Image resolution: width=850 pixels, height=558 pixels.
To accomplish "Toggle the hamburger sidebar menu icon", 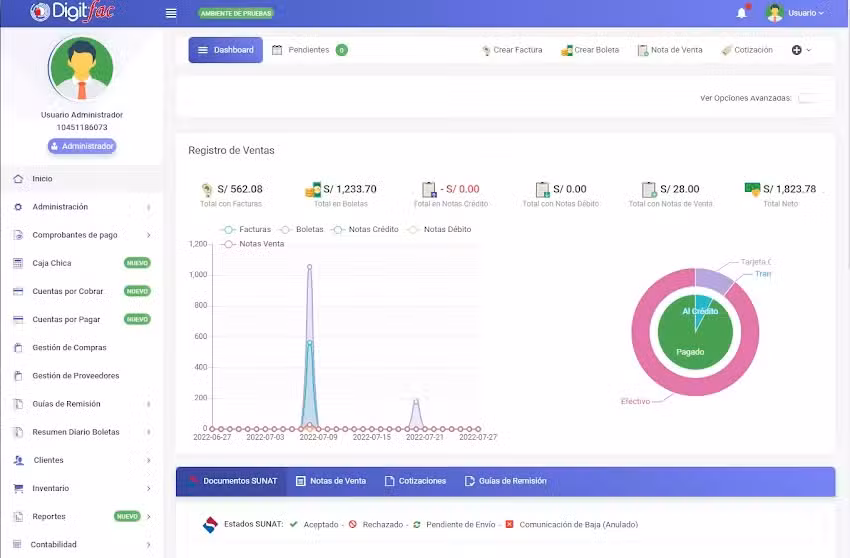I will pos(171,13).
